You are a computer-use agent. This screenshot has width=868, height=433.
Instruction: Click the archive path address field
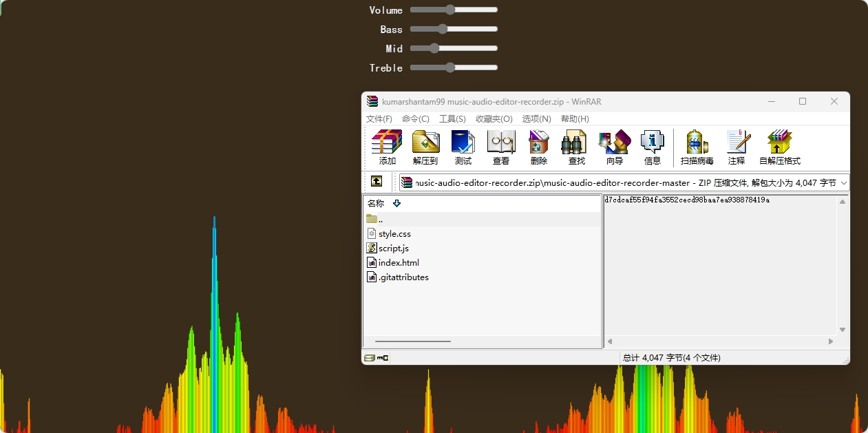pos(626,182)
